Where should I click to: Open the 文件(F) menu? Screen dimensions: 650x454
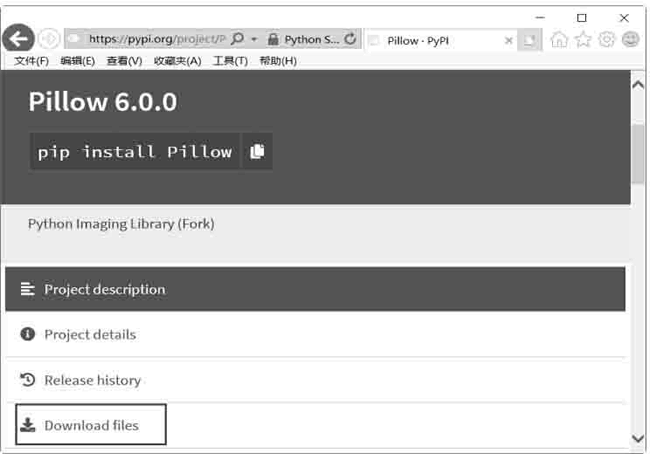coord(32,61)
